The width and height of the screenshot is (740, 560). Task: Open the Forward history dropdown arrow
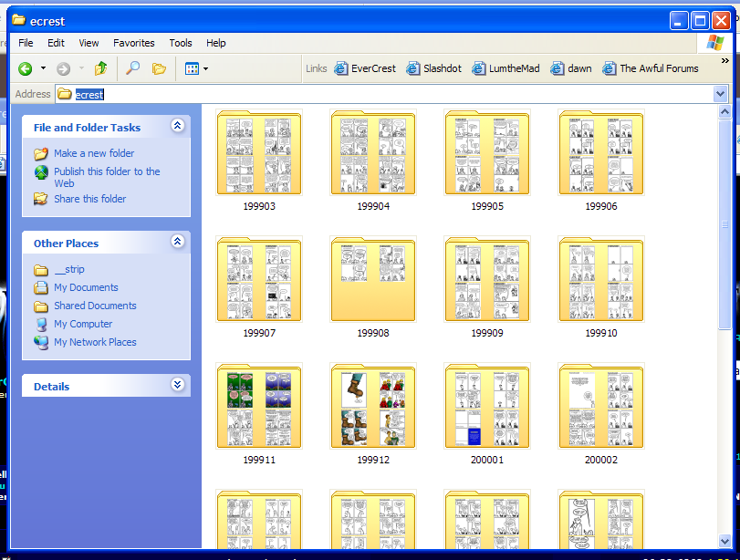click(81, 68)
